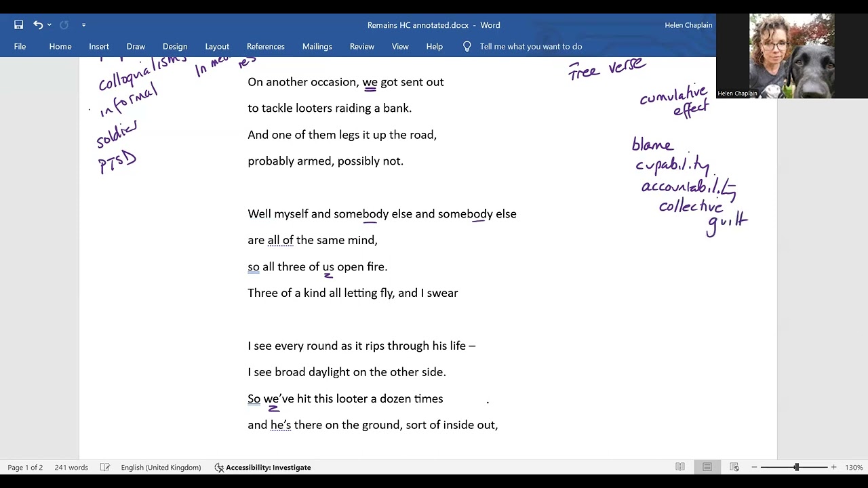Open Customize Quick Access Toolbar dropdown

[83, 25]
